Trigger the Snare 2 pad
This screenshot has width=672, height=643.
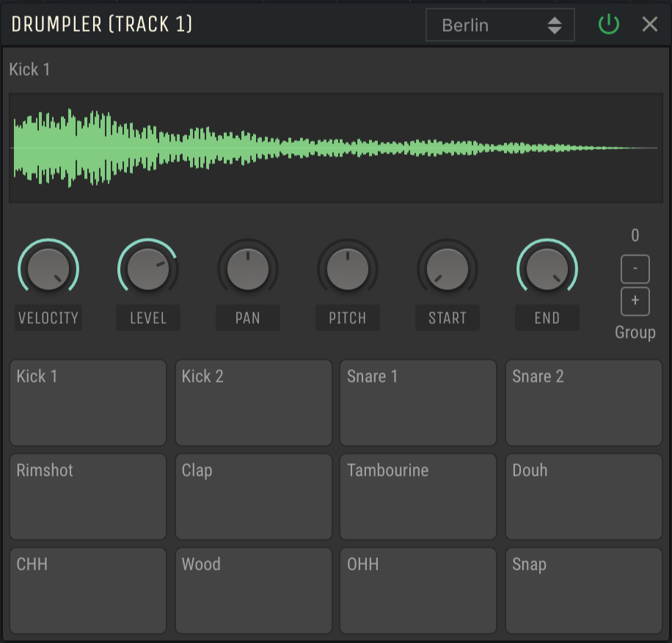(583, 402)
